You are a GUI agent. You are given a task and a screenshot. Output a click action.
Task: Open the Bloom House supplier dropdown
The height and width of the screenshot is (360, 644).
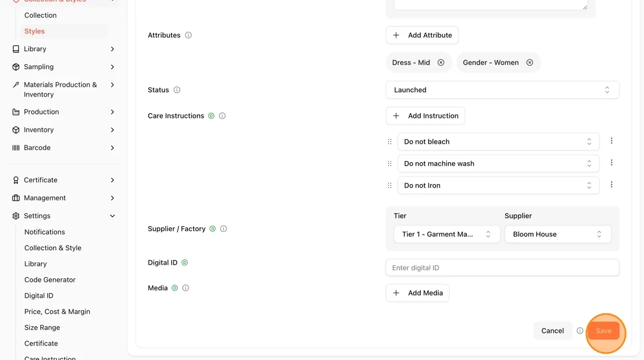coord(558,234)
